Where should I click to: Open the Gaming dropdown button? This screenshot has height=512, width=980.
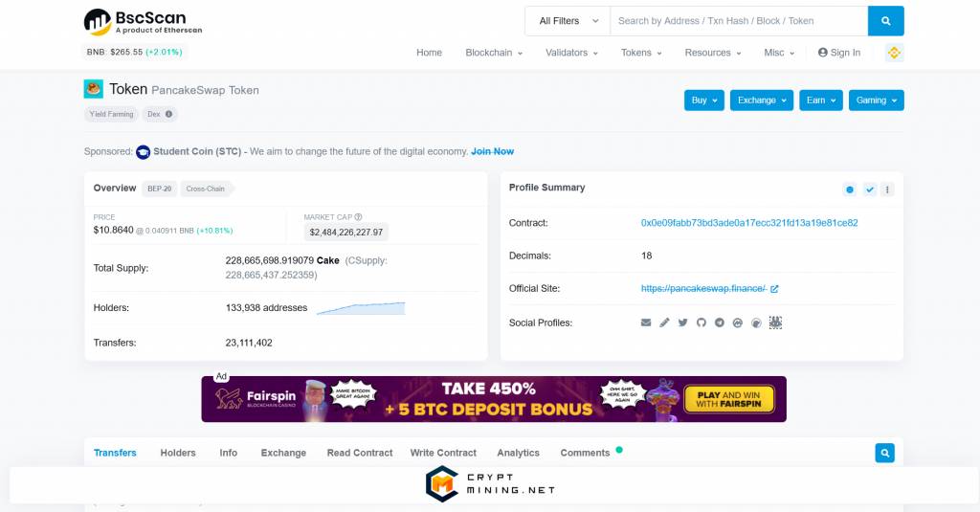pyautogui.click(x=877, y=100)
